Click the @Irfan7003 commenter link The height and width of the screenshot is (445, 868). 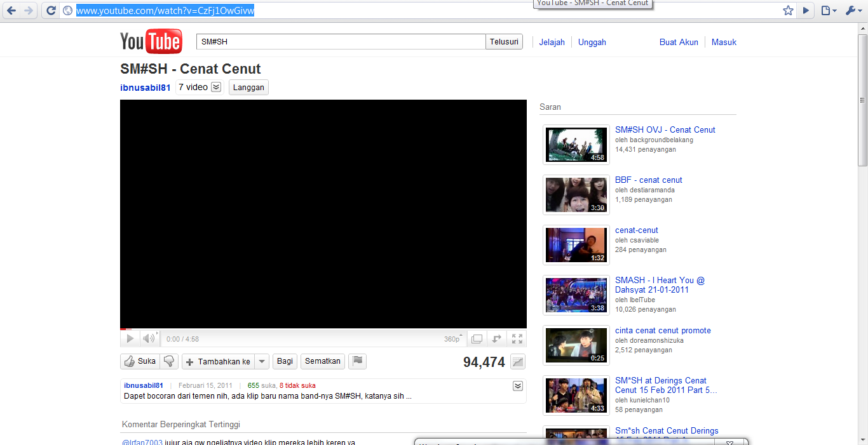142,442
